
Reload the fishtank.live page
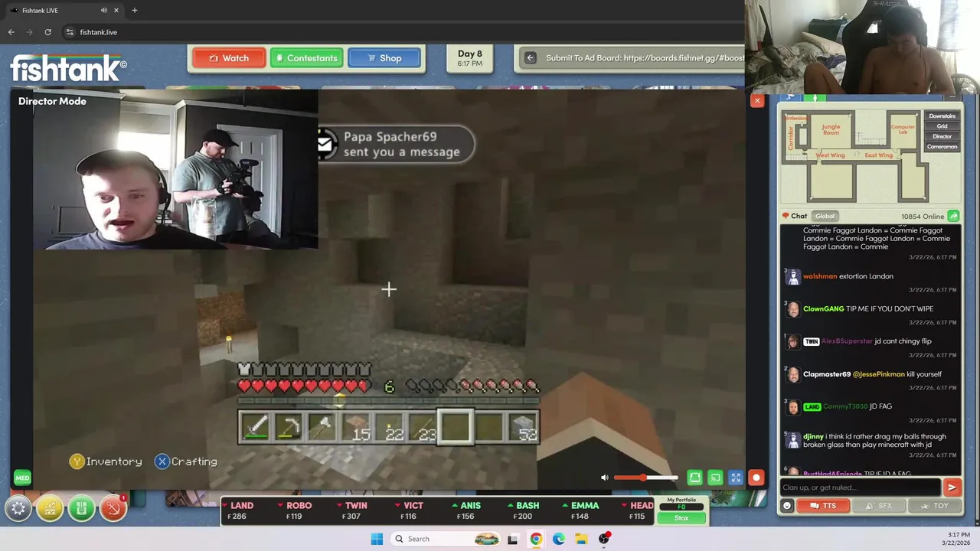click(47, 32)
